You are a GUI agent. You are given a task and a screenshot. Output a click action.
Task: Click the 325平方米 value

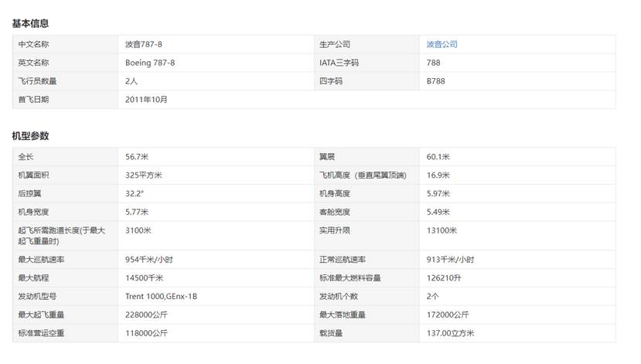[x=144, y=175]
